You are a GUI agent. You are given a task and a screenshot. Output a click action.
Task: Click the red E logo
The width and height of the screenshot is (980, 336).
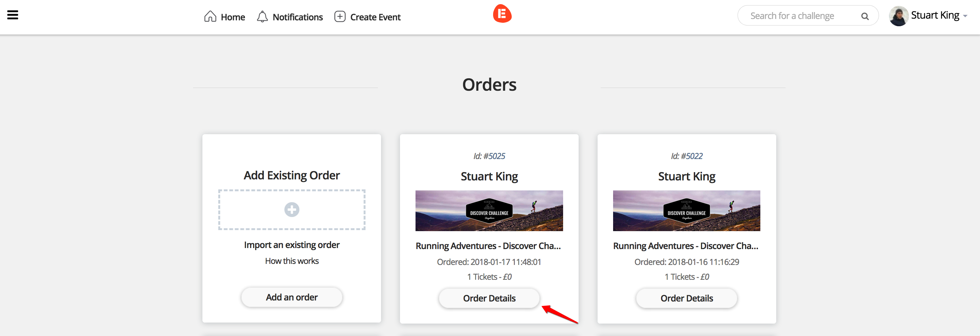[x=502, y=14]
